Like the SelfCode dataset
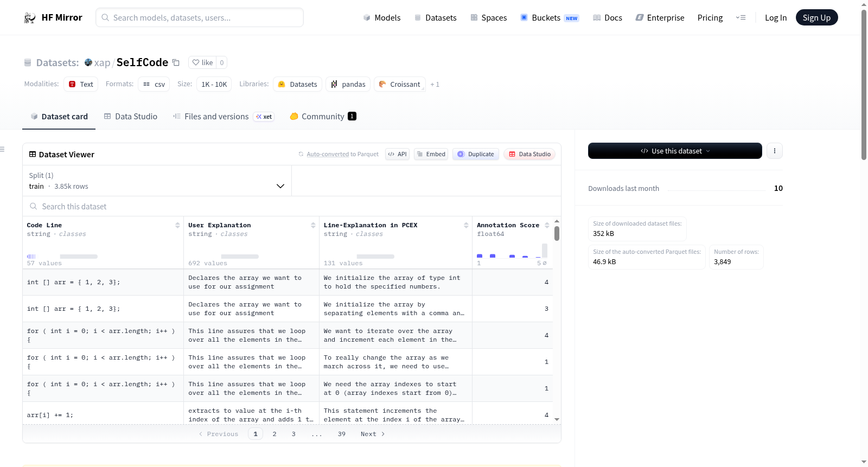The height and width of the screenshot is (467, 868). click(202, 62)
